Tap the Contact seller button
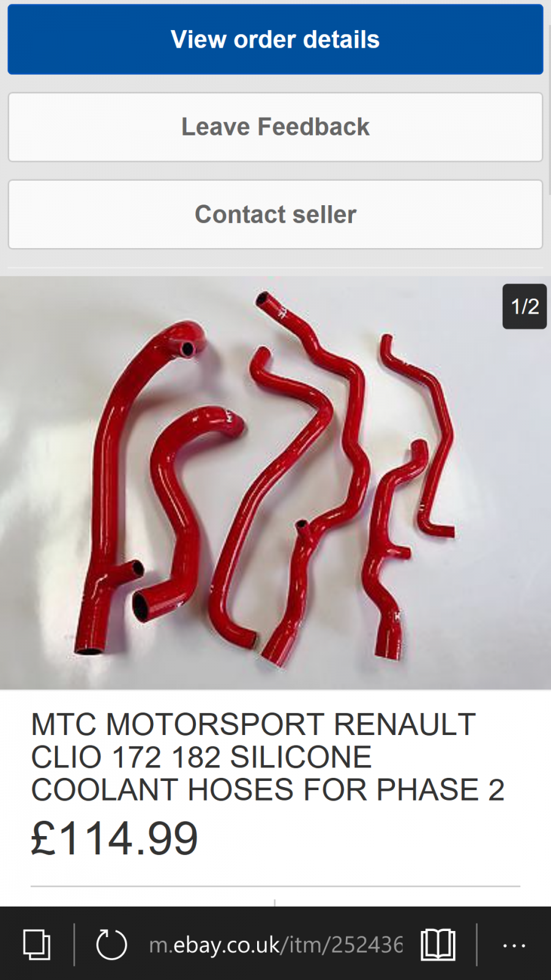The image size is (551, 980). click(x=275, y=214)
